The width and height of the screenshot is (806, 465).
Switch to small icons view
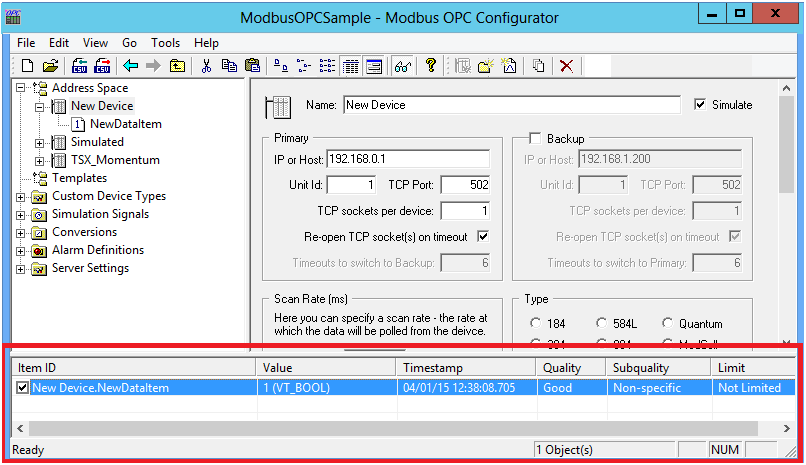[x=304, y=66]
